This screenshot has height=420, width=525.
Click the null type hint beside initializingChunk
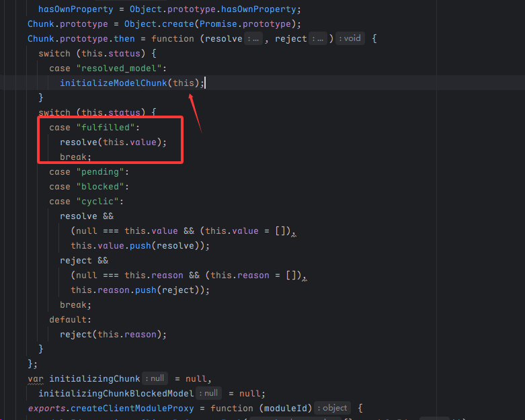point(155,378)
